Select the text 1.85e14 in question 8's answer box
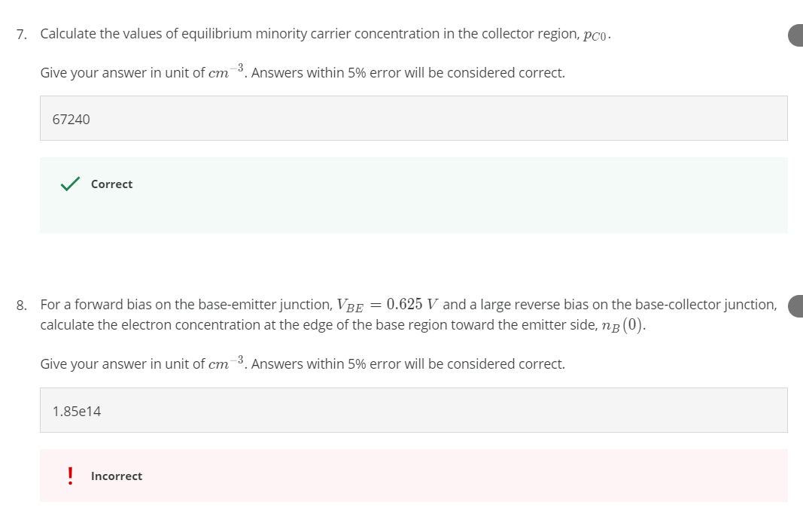This screenshot has width=803, height=532. pos(77,411)
